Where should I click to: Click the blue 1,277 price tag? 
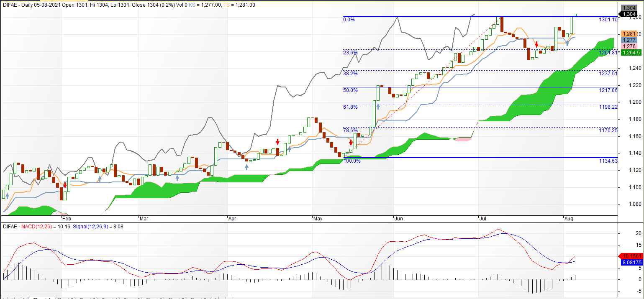[x=629, y=40]
